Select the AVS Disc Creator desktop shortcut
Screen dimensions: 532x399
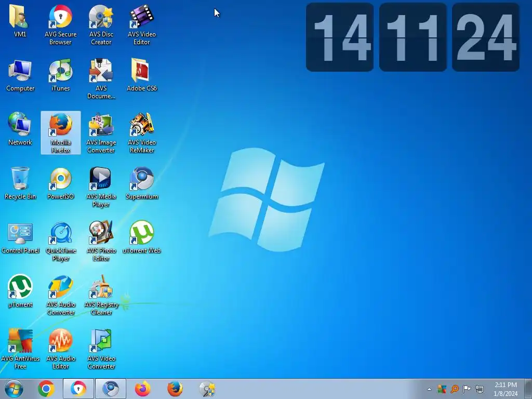coord(101,25)
